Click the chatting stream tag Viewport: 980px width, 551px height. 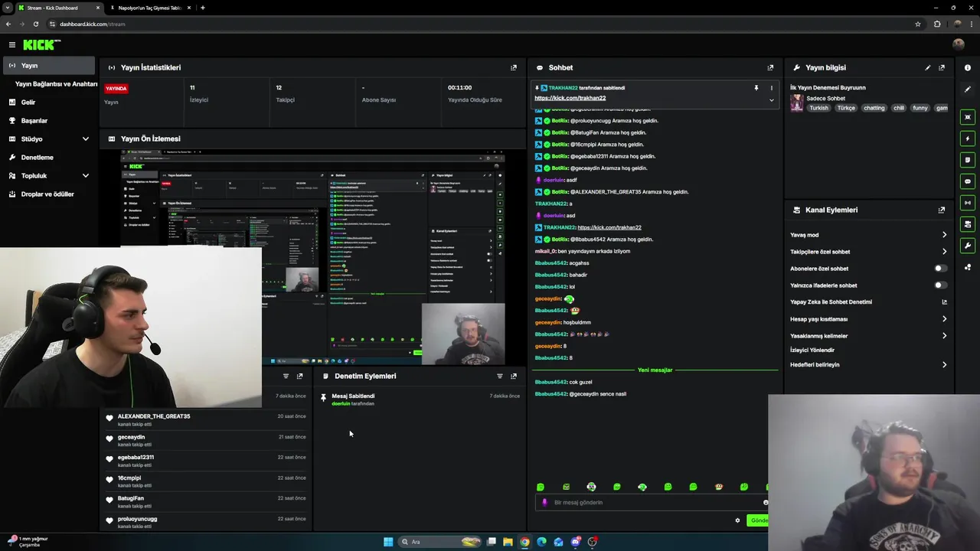874,108
